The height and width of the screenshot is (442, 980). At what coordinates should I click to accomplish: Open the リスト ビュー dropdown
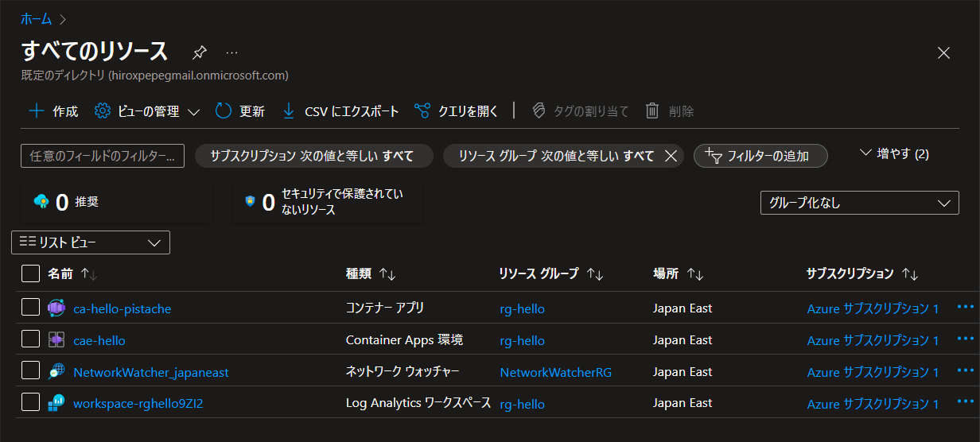pyautogui.click(x=91, y=242)
